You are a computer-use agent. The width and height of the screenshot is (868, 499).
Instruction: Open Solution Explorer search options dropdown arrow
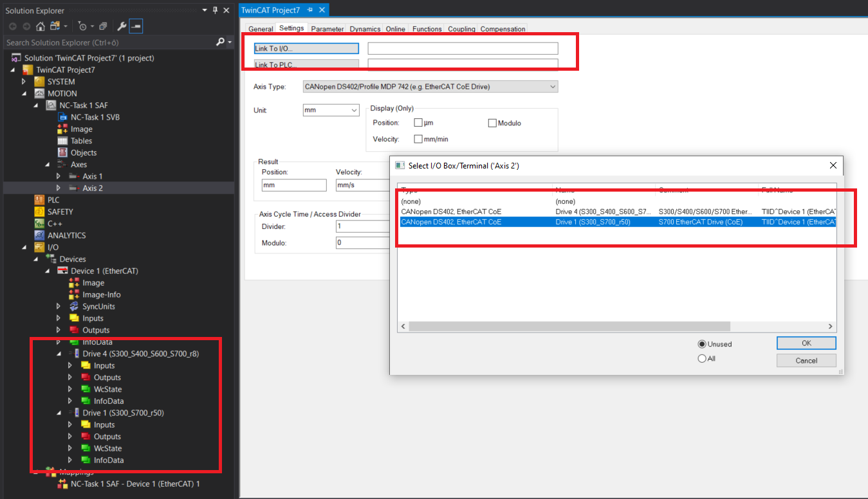(x=230, y=42)
